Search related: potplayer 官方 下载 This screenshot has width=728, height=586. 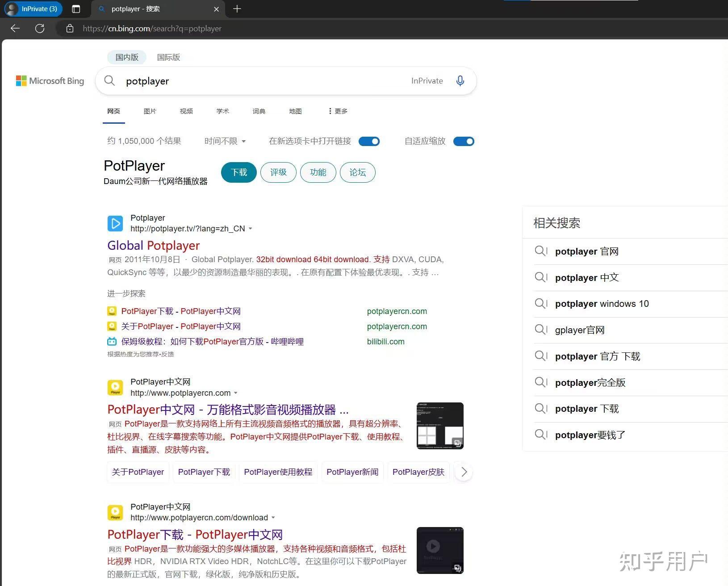coord(598,356)
